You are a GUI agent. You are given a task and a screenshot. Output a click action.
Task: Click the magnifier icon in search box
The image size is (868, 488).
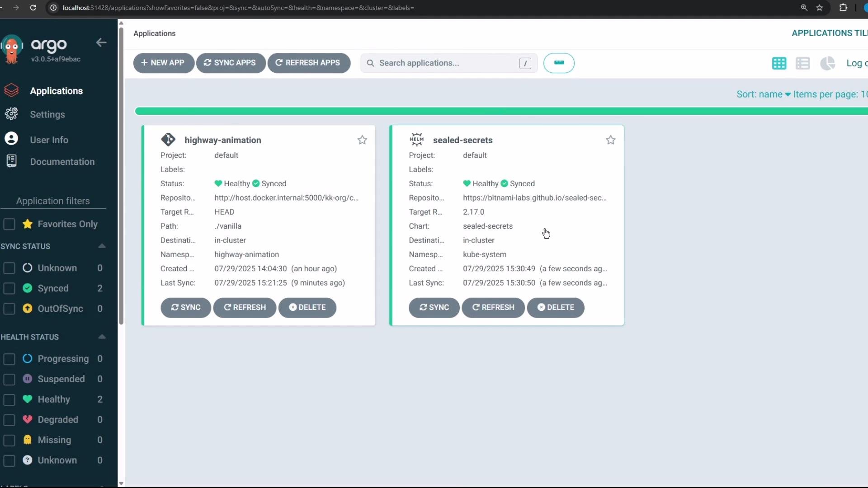pyautogui.click(x=370, y=63)
